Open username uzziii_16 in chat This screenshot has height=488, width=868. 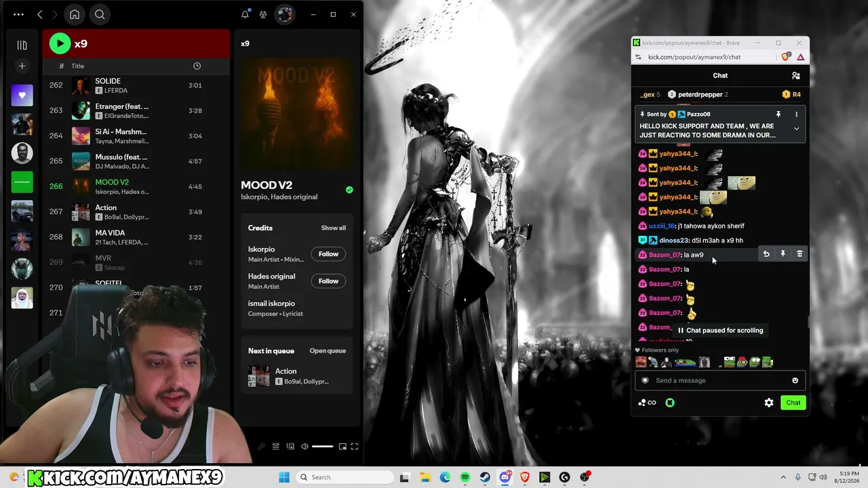click(661, 226)
